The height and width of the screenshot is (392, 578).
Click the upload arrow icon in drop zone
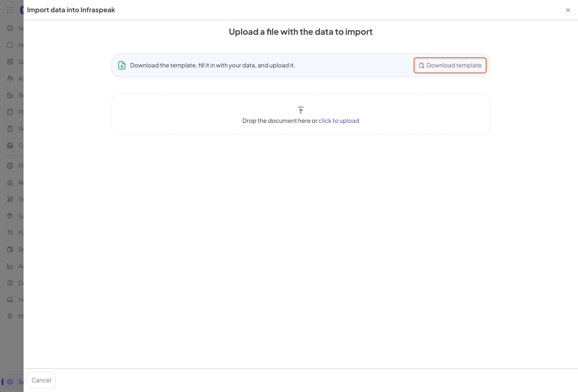pos(301,110)
